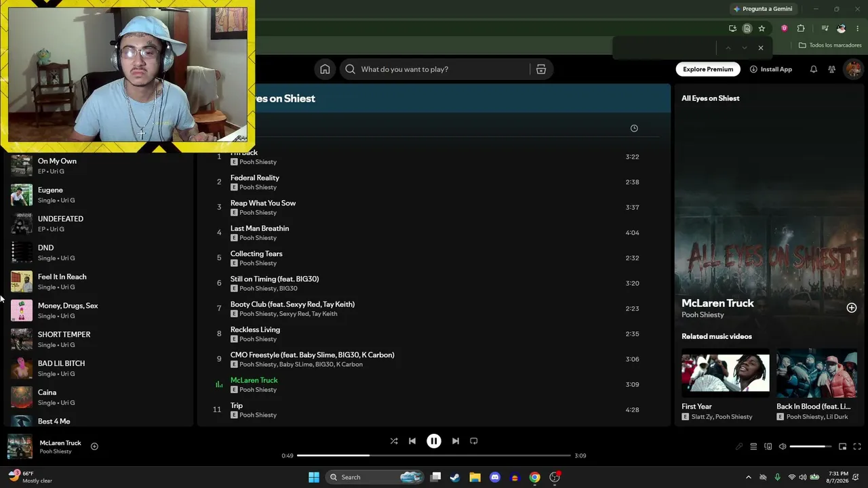Open the Windows Start menu

tap(314, 477)
